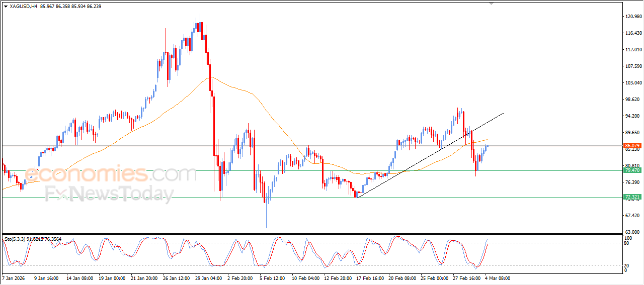Click the 94.200 price axis label
The width and height of the screenshot is (644, 285).
pos(633,116)
